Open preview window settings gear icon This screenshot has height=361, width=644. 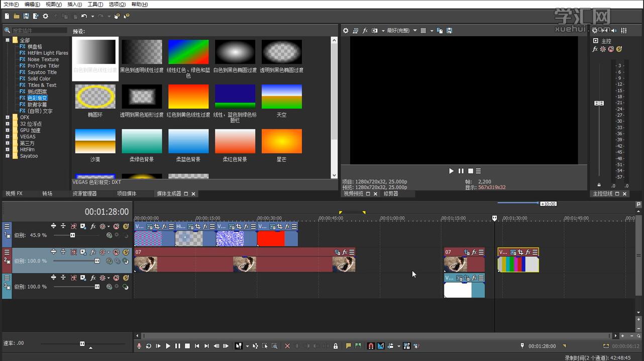coord(346,31)
